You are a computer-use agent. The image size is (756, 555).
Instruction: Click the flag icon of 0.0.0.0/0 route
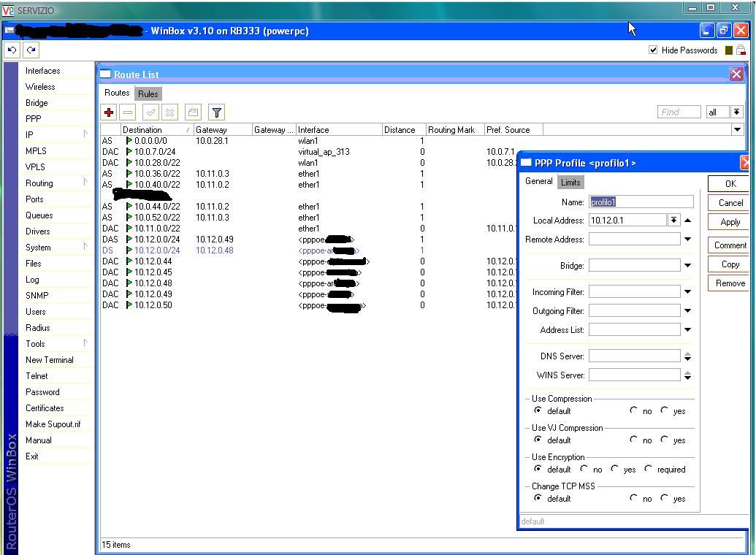tap(129, 141)
